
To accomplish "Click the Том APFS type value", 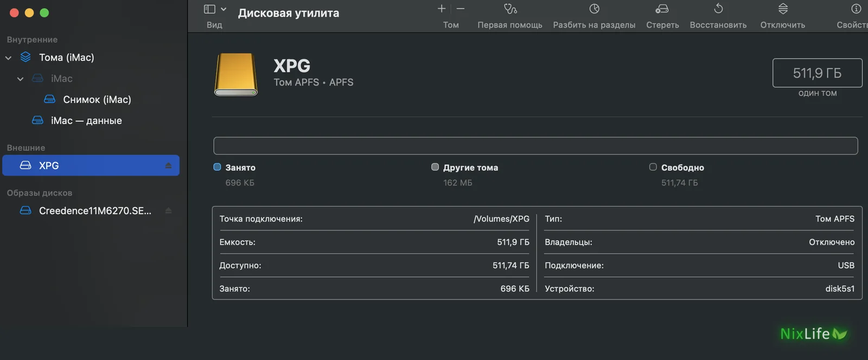I will coord(835,219).
